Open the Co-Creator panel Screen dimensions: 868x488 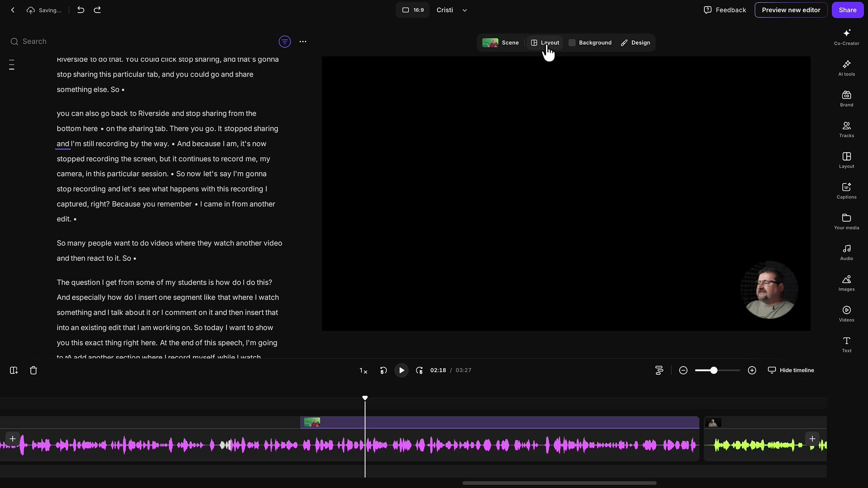coord(846,37)
